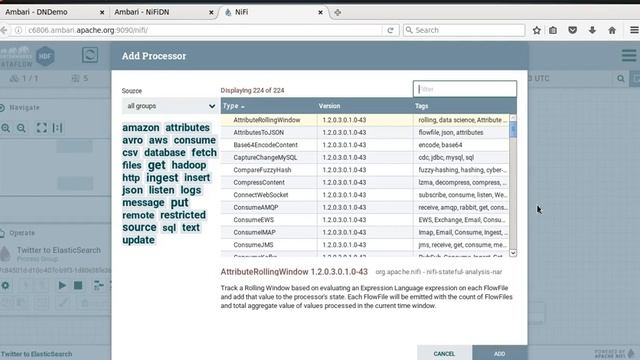
Task: Pick the update tag
Action: 138,240
